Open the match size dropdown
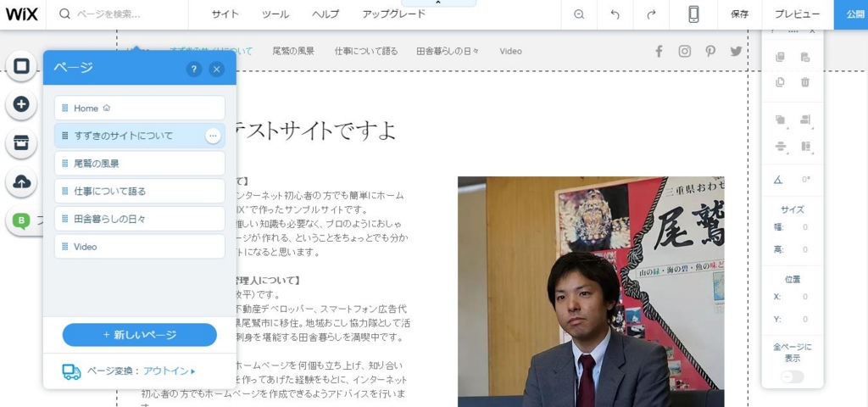Viewport: 868px width, 407px height. point(805,146)
